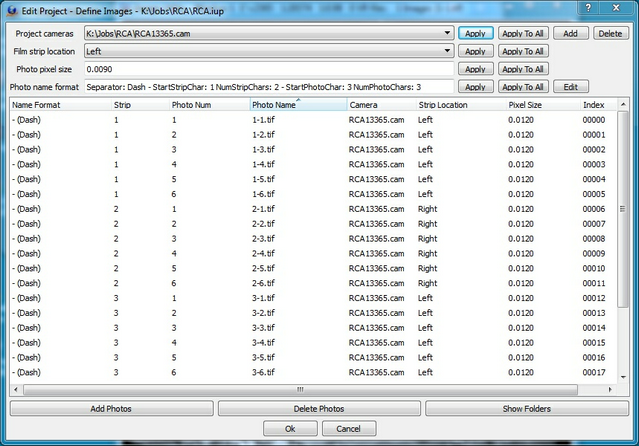The width and height of the screenshot is (639, 446).
Task: Sort by the Camera column header
Action: (382, 105)
